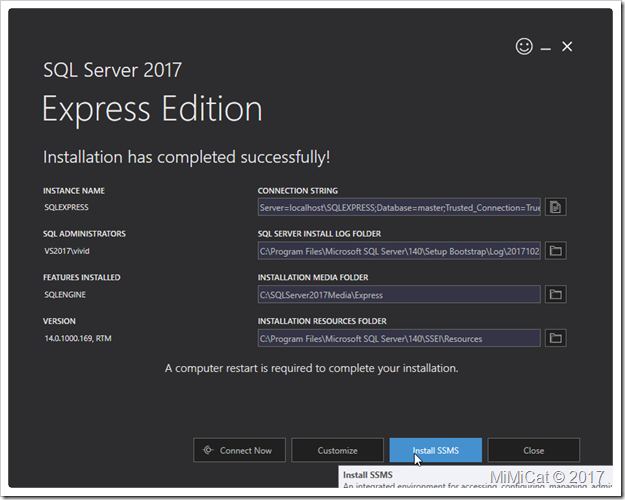Open the SQL Server install log folder

pyautogui.click(x=556, y=251)
